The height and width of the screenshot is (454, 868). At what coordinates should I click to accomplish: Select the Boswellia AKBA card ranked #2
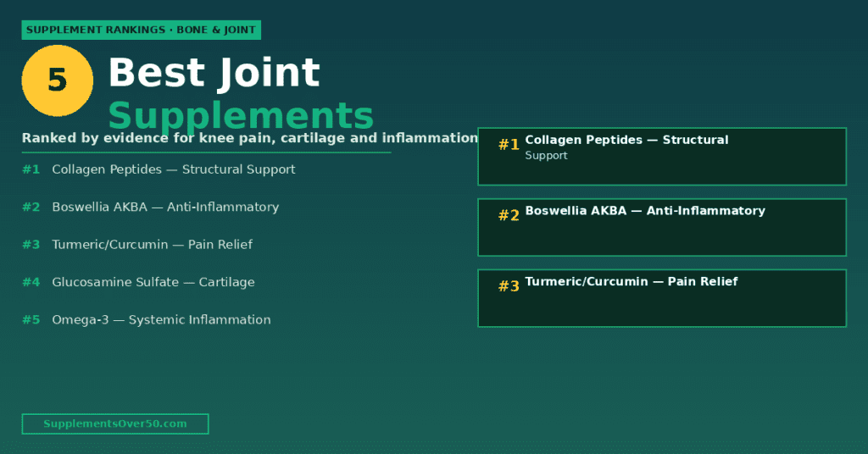click(662, 227)
